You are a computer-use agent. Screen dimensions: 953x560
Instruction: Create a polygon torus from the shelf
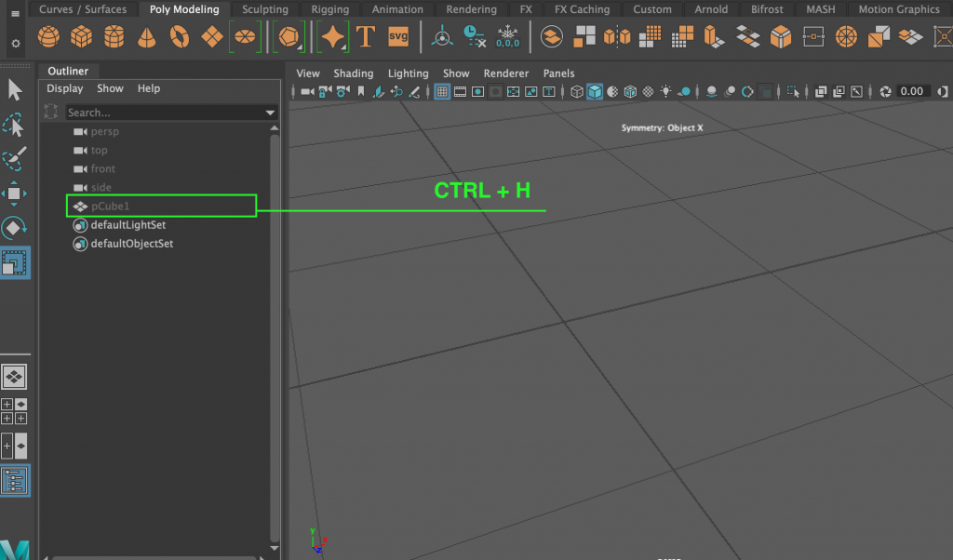177,37
